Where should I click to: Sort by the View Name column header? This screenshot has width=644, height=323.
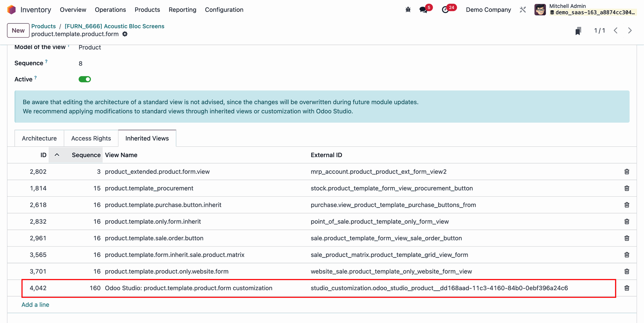click(121, 155)
